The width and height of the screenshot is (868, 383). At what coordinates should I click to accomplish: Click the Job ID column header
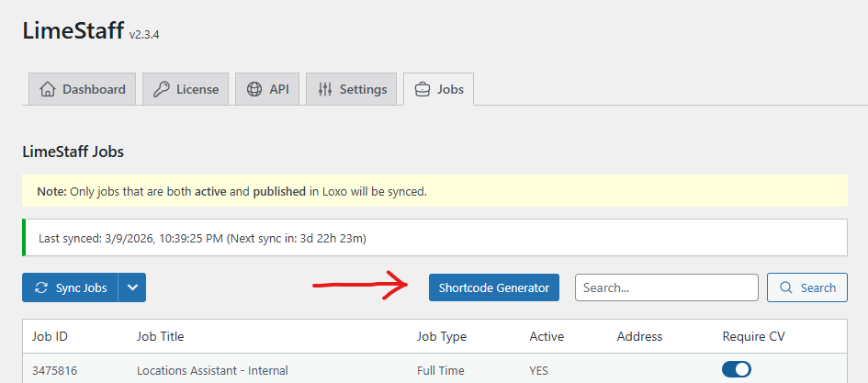coord(50,336)
